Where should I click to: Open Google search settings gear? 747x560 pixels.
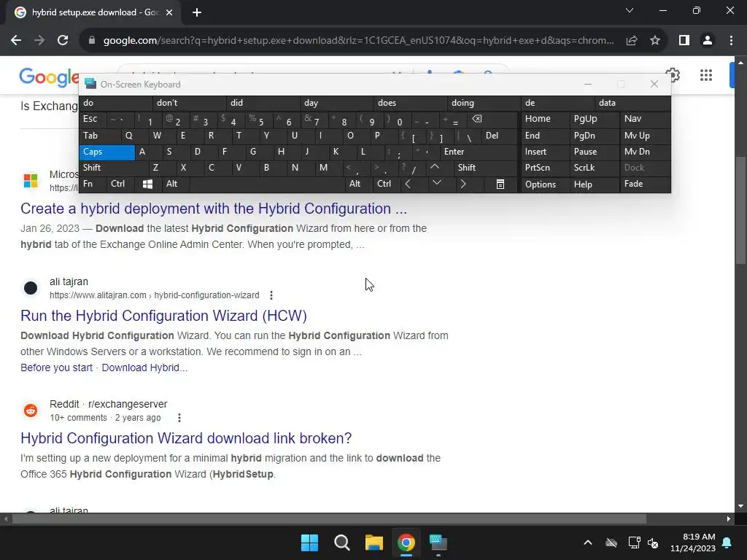[673, 75]
